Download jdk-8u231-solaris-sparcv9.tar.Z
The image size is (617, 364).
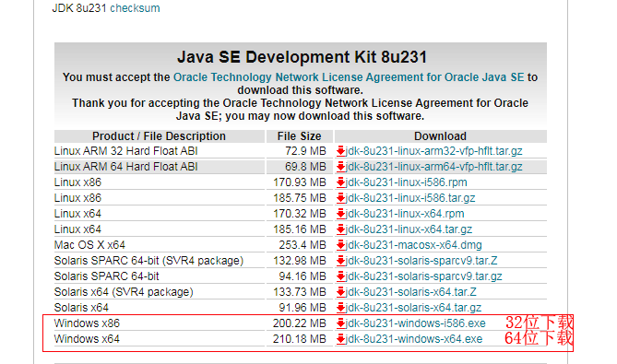(421, 261)
